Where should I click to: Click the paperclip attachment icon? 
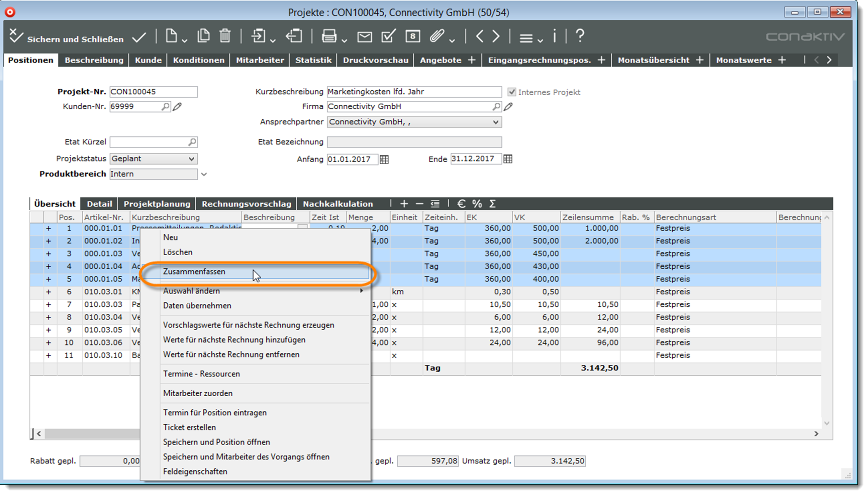437,36
